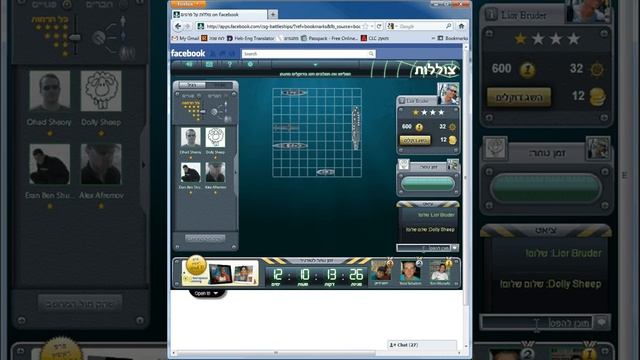
Task: Open the Firefox home page icon
Action: point(462,26)
